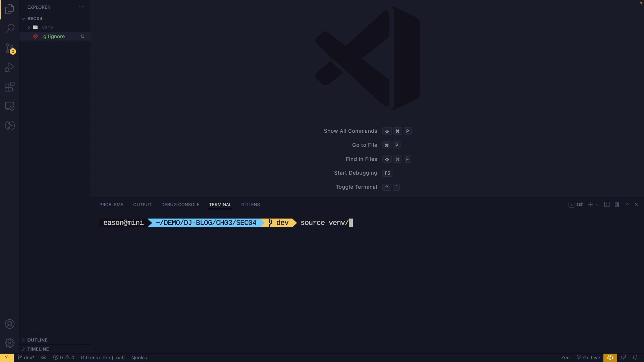Click the feedback icon in status bar
This screenshot has height=362, width=644.
[x=623, y=358]
